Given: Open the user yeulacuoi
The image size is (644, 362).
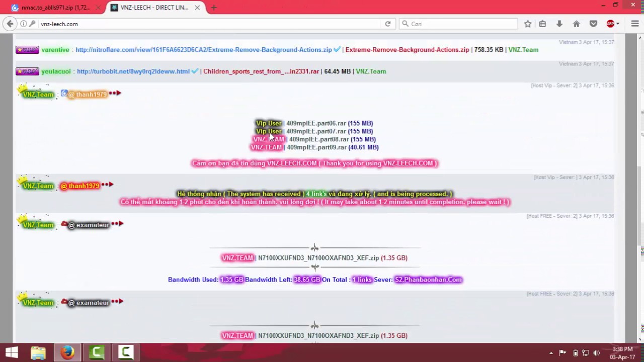Looking at the screenshot, I should click(x=56, y=71).
